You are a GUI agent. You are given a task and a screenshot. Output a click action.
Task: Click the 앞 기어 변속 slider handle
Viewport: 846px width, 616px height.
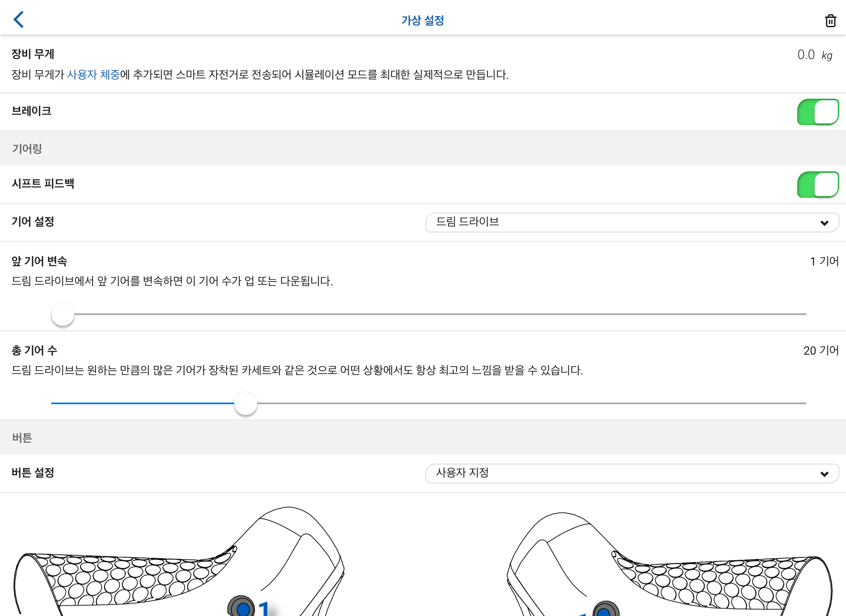[x=63, y=314]
